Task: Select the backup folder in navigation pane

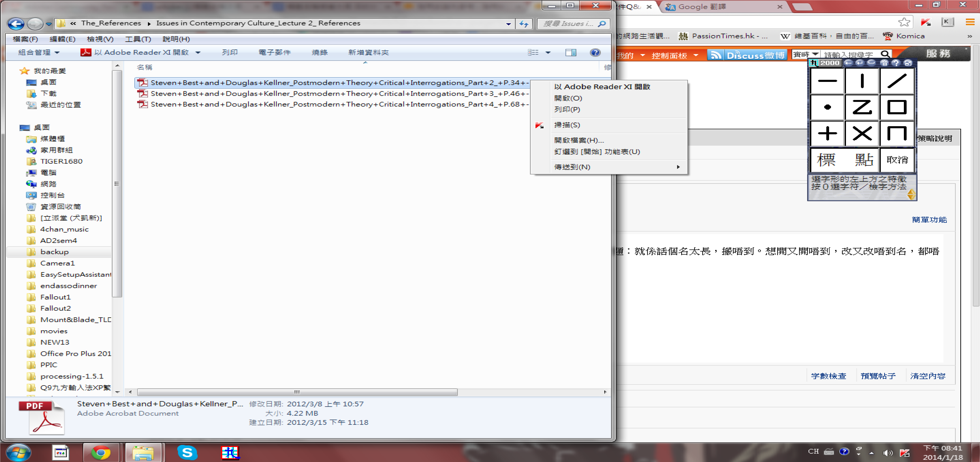Action: tap(54, 252)
